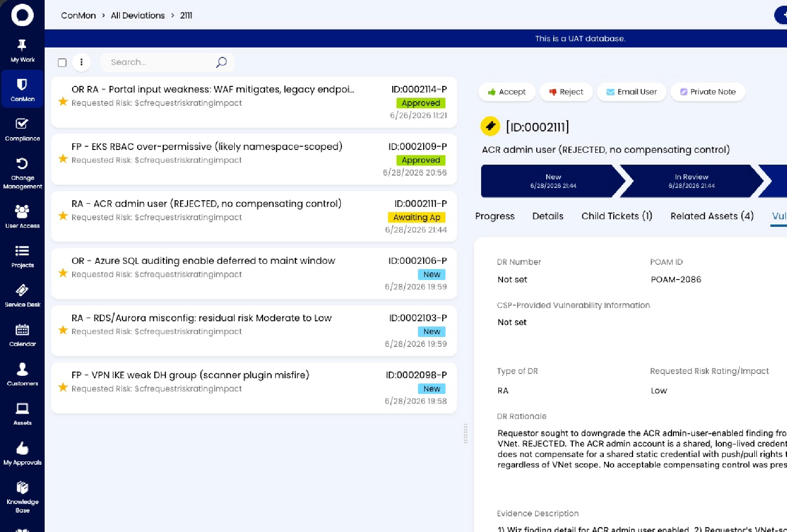
Task: Click the ConMon breadcrumb link
Action: (78, 15)
